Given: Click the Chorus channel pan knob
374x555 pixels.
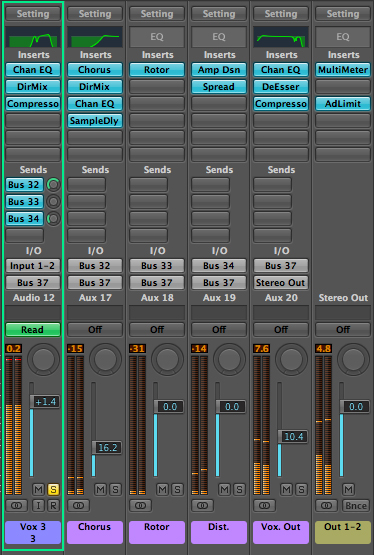Looking at the screenshot, I should (105, 360).
